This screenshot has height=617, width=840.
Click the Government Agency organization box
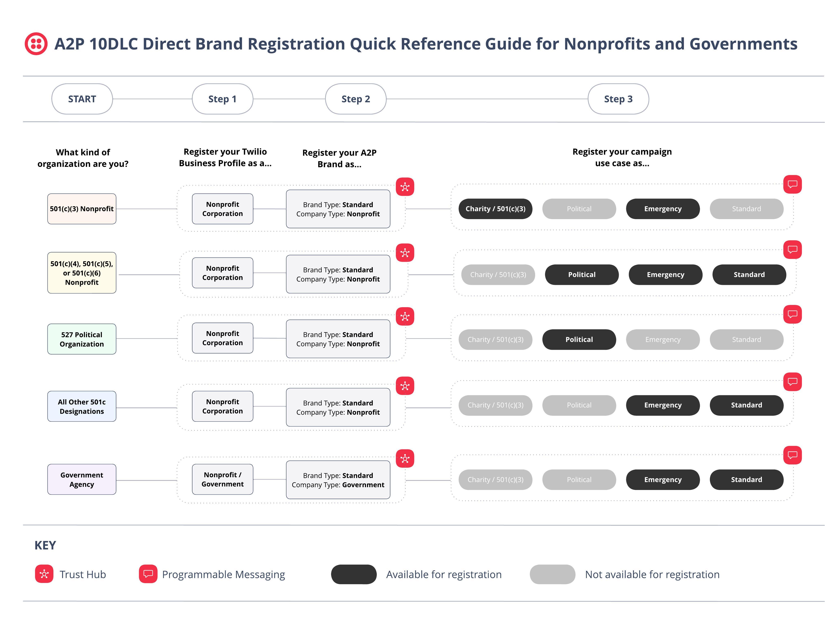click(x=81, y=480)
